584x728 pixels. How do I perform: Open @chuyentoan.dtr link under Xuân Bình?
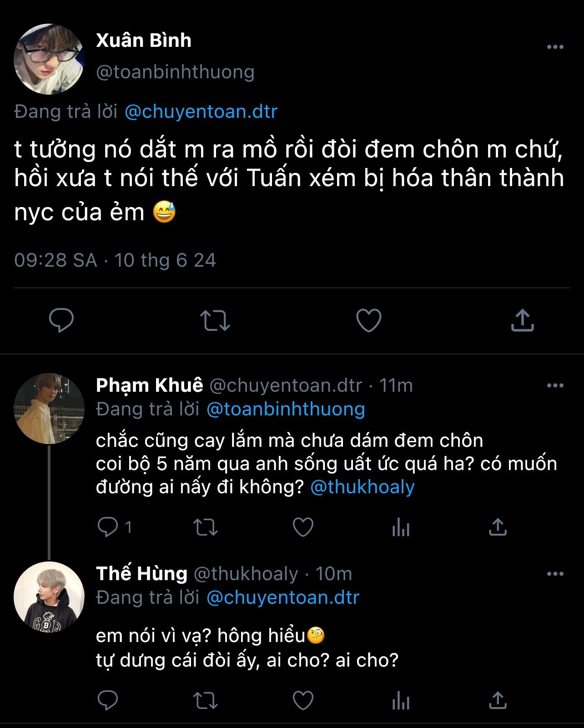tap(201, 111)
